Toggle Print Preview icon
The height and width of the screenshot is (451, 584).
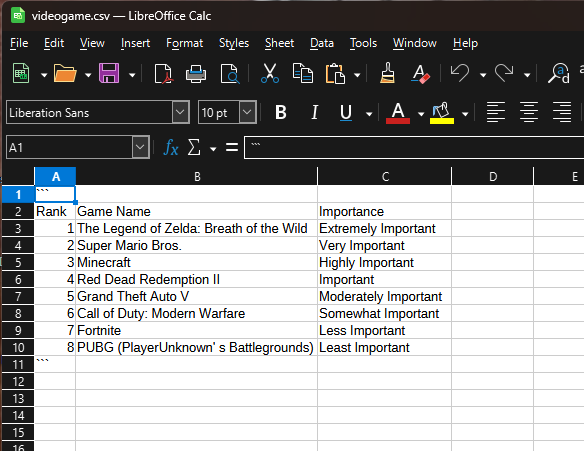(229, 73)
